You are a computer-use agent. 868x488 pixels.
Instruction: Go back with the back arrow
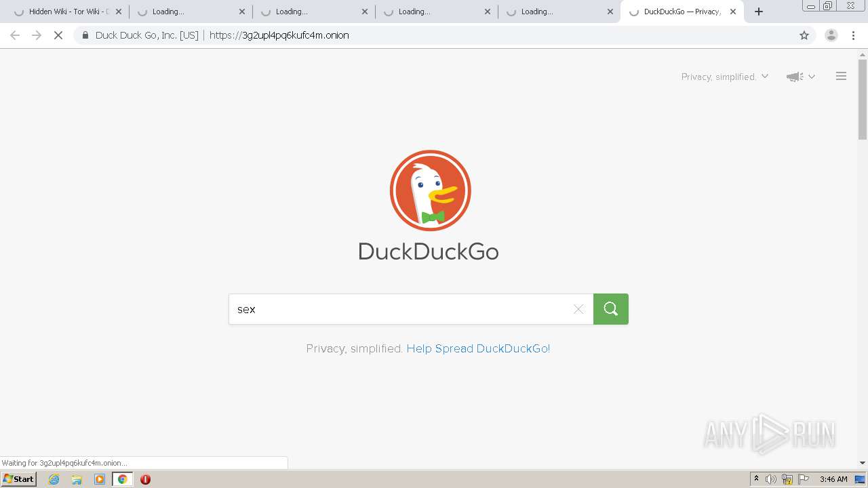15,35
